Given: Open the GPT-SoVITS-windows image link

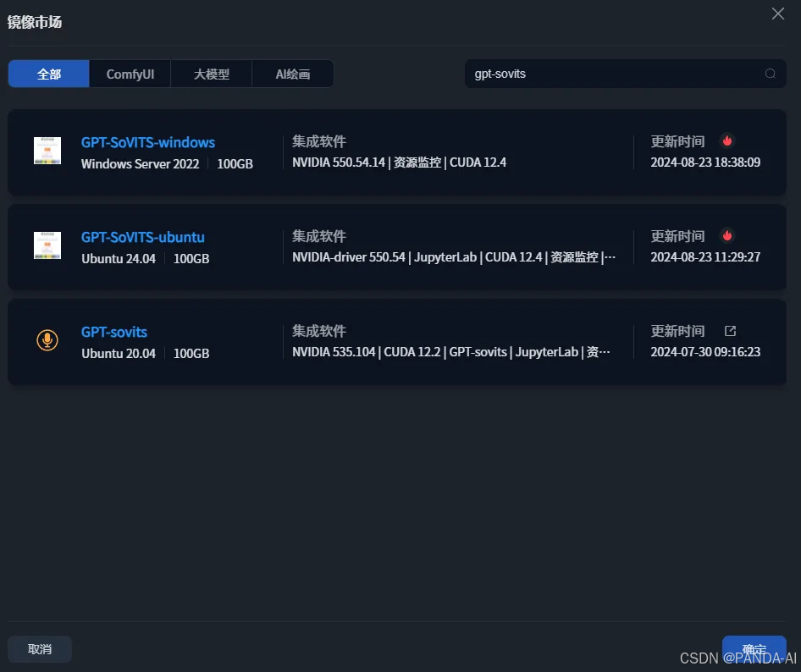Looking at the screenshot, I should coord(148,142).
